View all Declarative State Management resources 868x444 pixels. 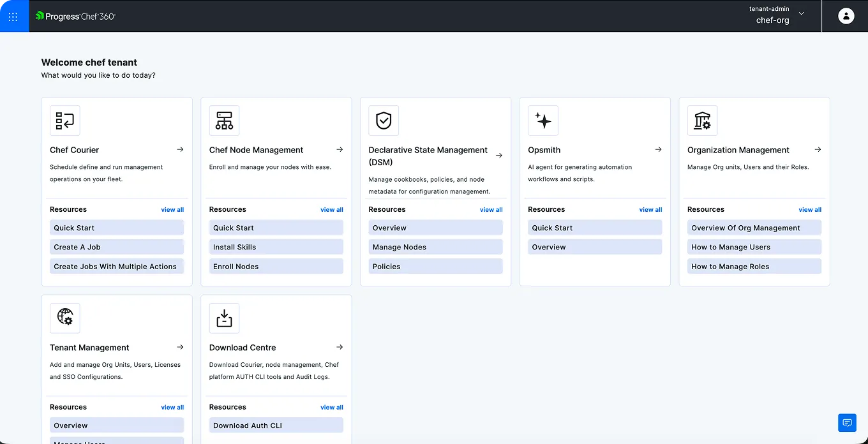pos(491,209)
